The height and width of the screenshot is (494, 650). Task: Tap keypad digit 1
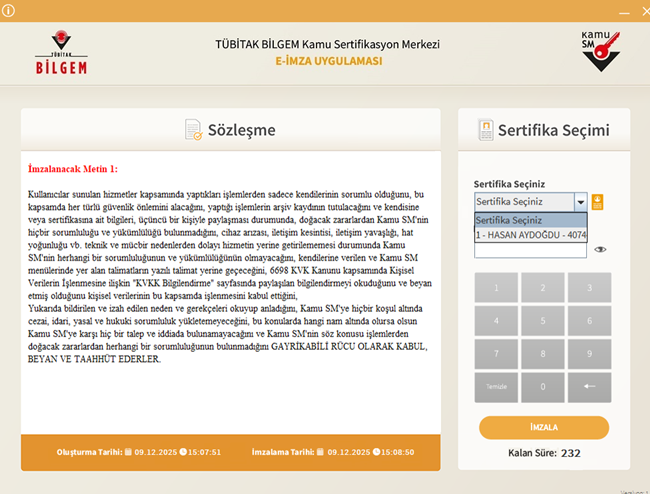click(x=496, y=288)
